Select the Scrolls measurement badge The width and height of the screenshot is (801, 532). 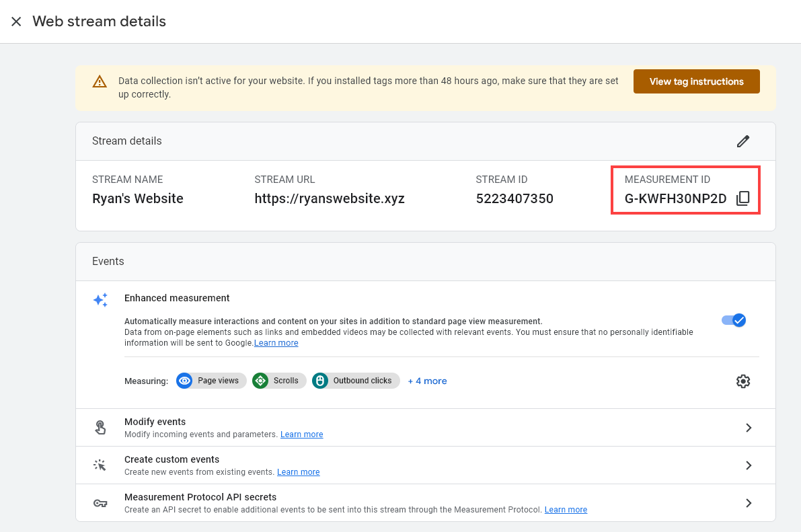278,381
